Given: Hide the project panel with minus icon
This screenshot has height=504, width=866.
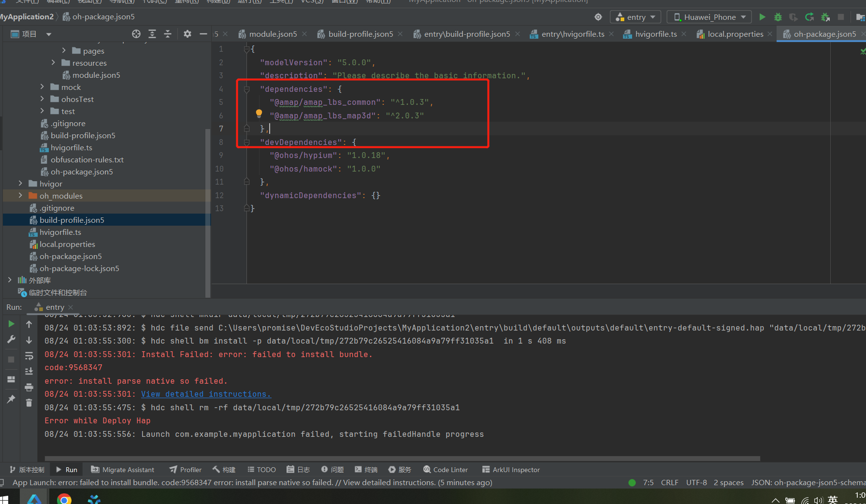Looking at the screenshot, I should 203,34.
